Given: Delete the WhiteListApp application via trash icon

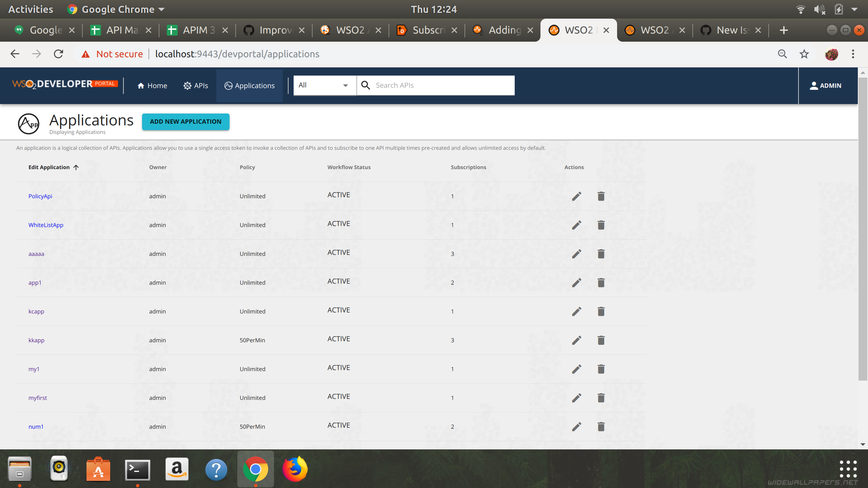Looking at the screenshot, I should [600, 225].
